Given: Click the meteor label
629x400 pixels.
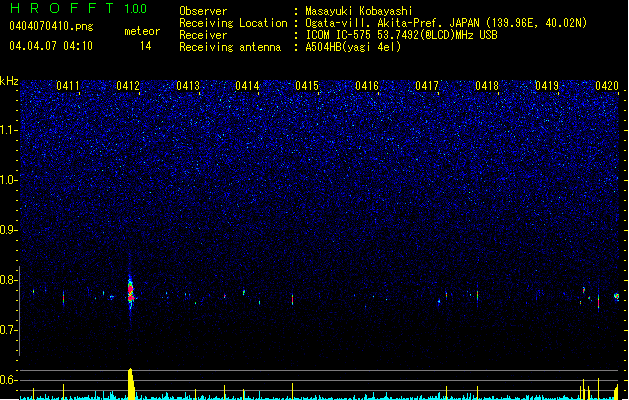Looking at the screenshot, I should tap(142, 31).
